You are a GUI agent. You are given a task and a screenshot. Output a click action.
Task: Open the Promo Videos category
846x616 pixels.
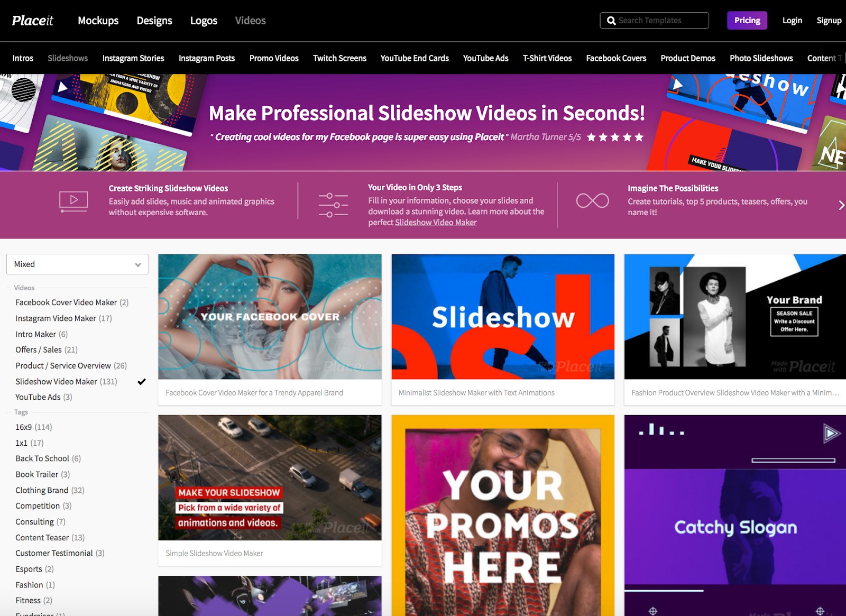click(x=274, y=58)
